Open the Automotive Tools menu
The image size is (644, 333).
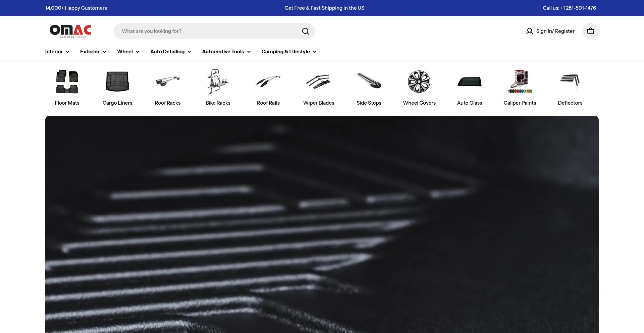pyautogui.click(x=226, y=52)
